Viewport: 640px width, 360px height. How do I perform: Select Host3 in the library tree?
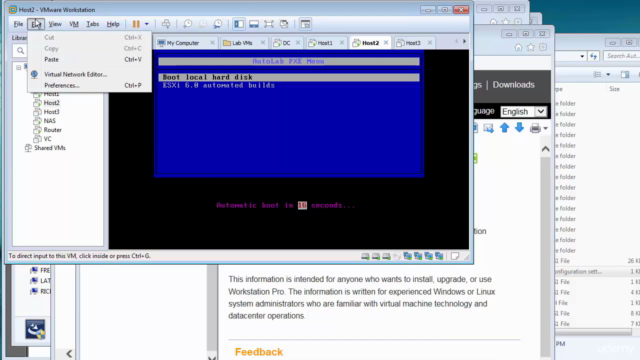[x=51, y=112]
